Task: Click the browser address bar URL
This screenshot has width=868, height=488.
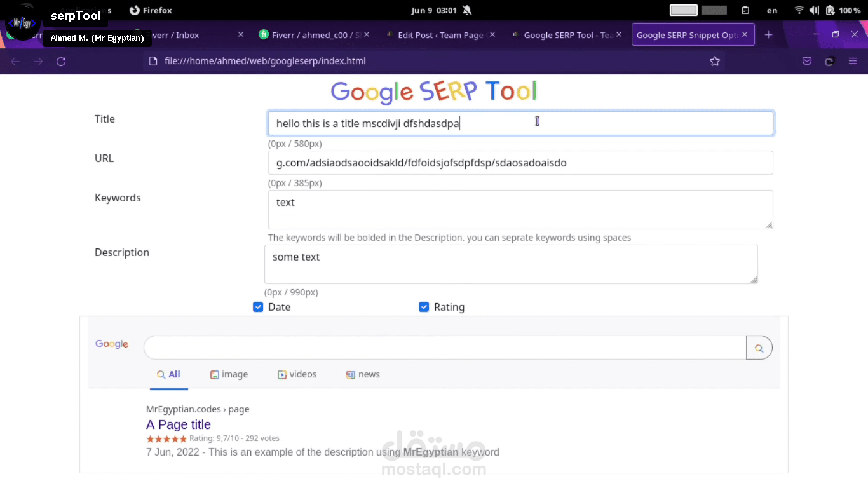Action: pos(265,61)
